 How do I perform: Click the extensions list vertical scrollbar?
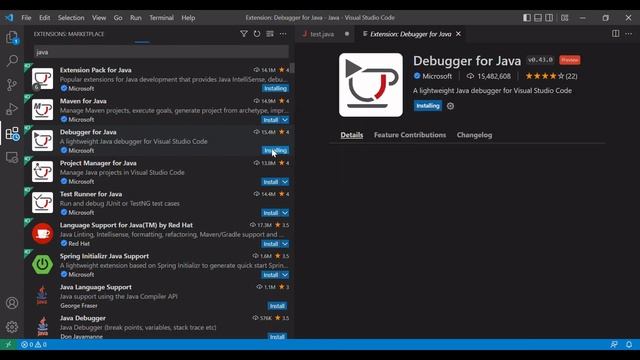pos(292,68)
